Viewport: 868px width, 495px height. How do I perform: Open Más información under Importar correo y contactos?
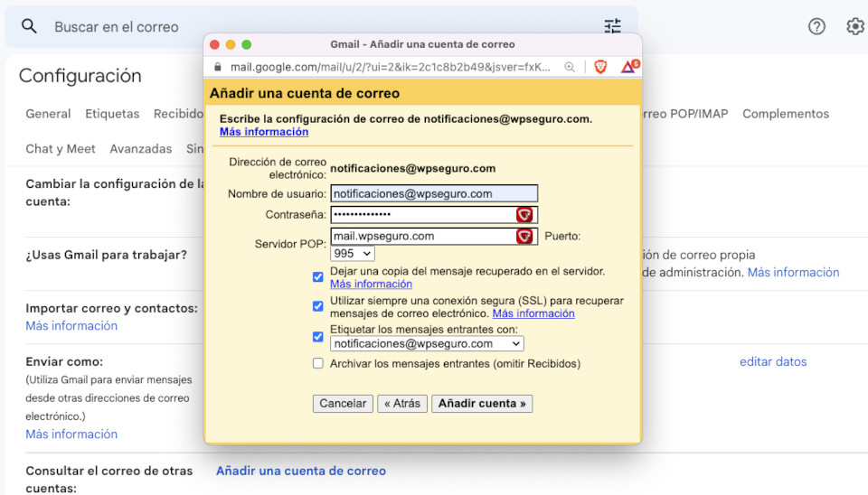[71, 326]
